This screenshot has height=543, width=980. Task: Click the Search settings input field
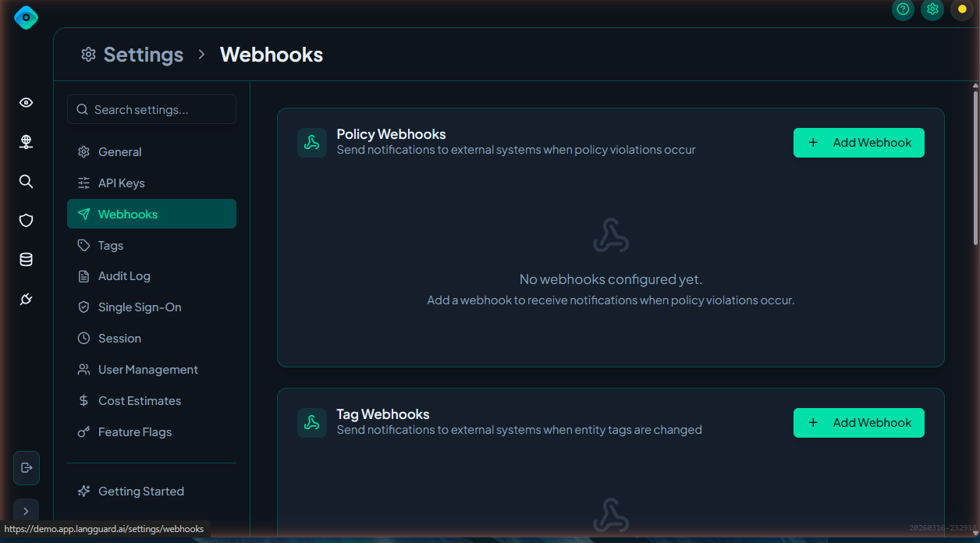point(152,110)
